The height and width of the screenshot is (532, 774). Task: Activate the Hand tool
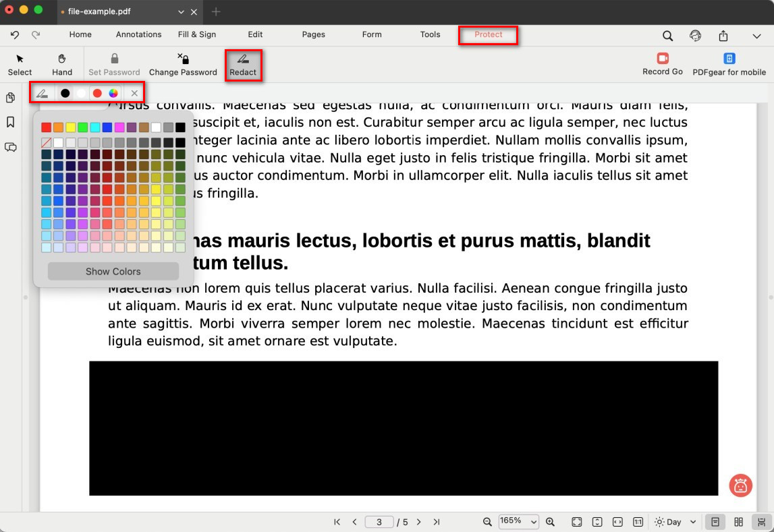click(62, 65)
